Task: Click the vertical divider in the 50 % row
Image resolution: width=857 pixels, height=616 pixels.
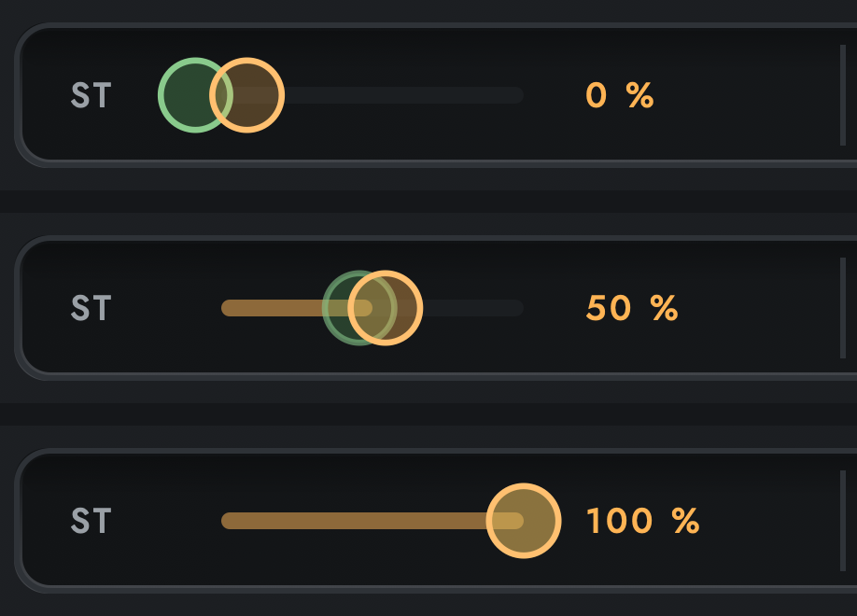Action: tap(843, 308)
